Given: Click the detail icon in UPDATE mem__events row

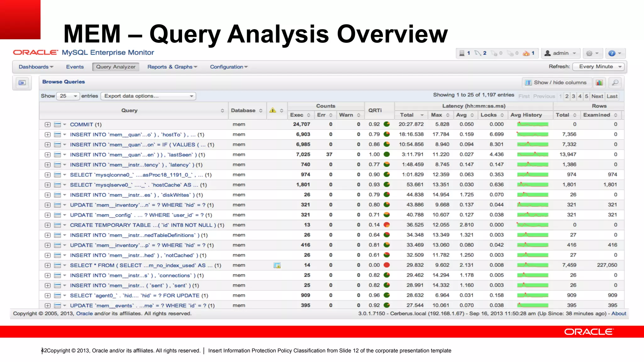Looking at the screenshot, I should pos(58,306).
